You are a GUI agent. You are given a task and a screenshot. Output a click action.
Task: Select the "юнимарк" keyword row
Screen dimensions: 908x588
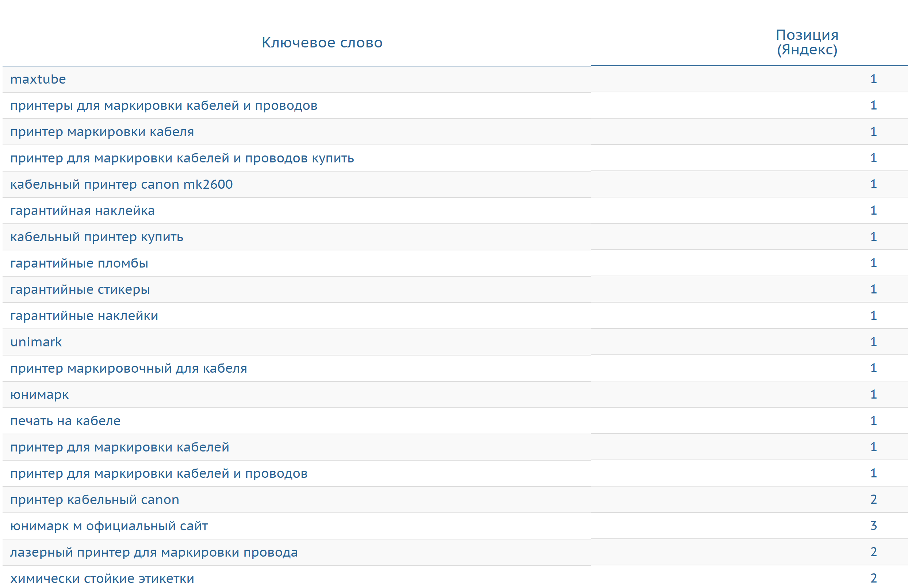click(39, 395)
